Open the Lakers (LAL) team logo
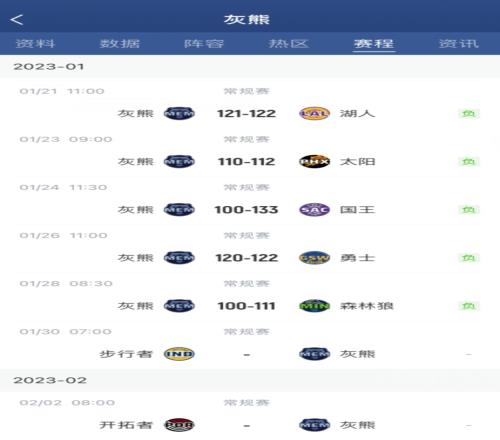The image size is (500, 440). point(314,114)
